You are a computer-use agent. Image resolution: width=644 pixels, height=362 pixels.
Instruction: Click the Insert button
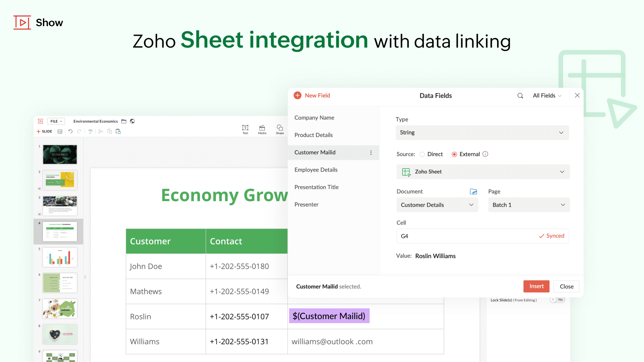click(x=537, y=286)
